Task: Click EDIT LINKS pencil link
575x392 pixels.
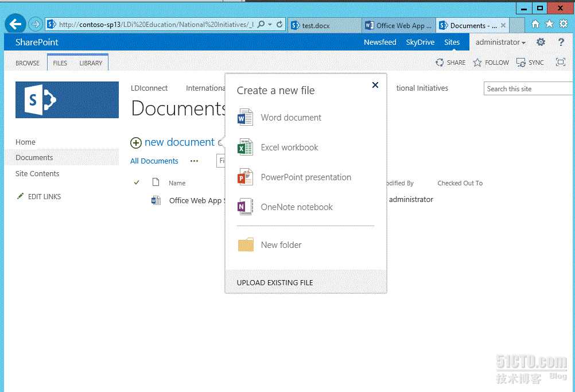Action: (39, 196)
